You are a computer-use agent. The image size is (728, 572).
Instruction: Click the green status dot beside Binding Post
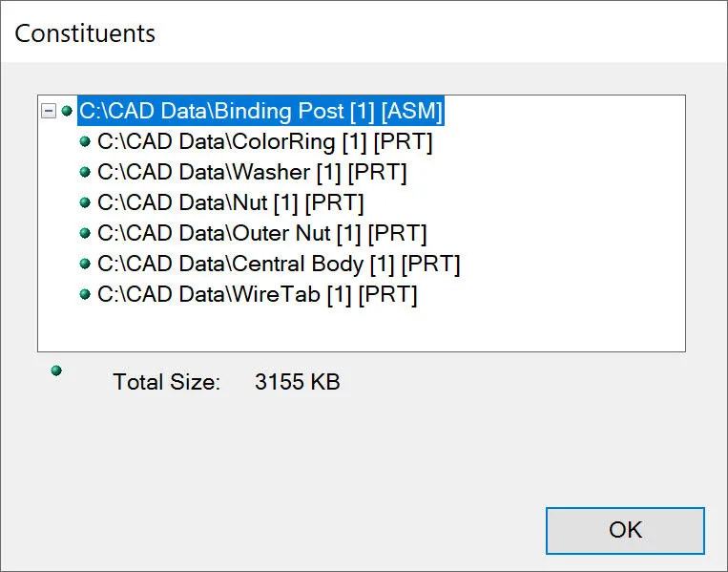pos(67,111)
